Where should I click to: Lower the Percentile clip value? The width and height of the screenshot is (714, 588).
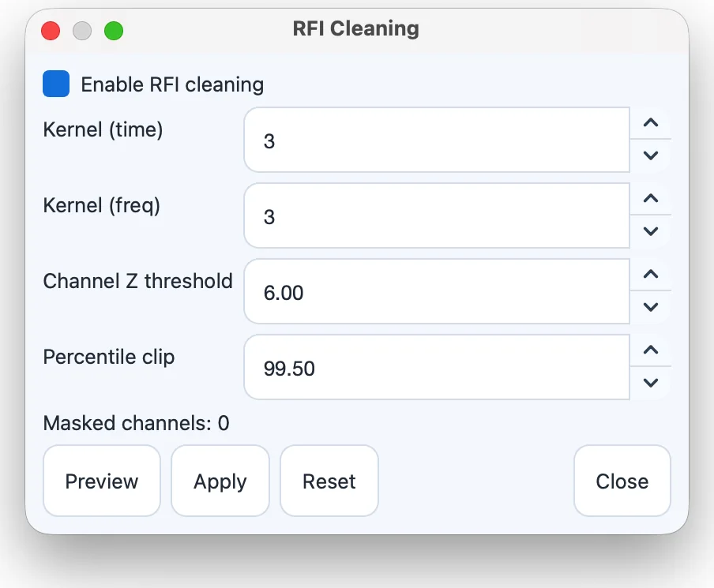(x=651, y=383)
